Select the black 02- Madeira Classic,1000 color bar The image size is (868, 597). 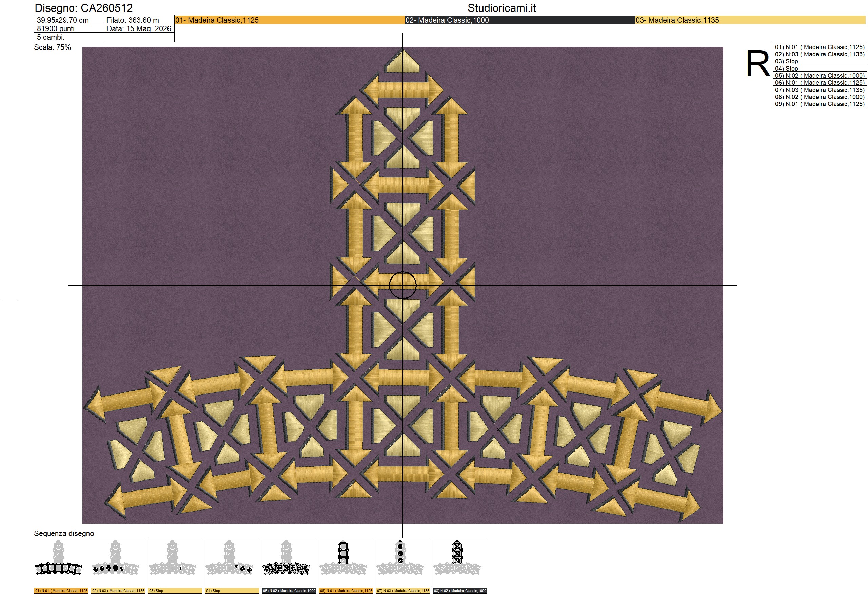(x=520, y=20)
